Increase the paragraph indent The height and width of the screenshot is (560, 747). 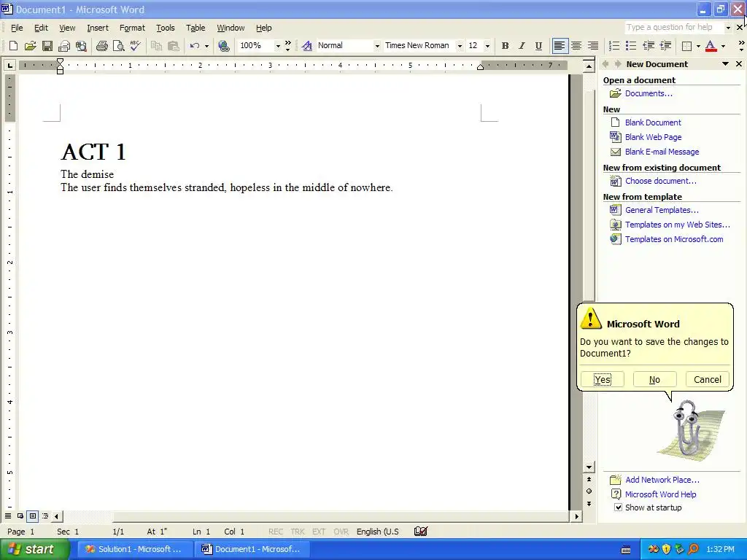[665, 46]
